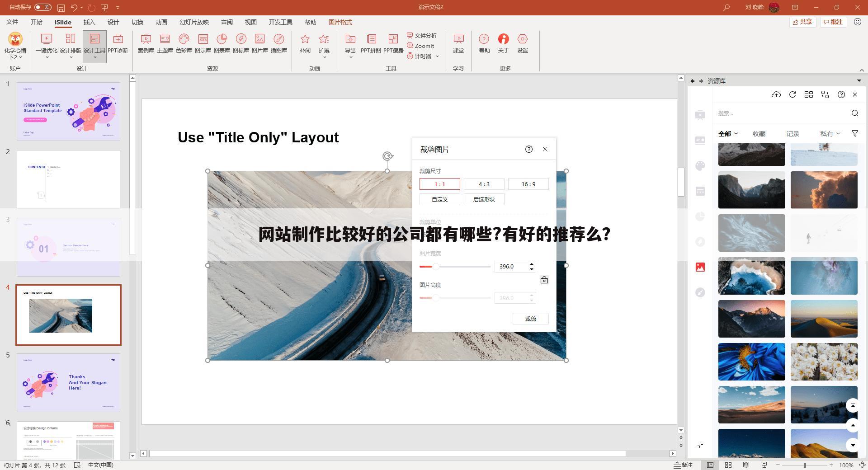The height and width of the screenshot is (470, 868).
Task: Click the filter icon in resource panel
Action: [855, 133]
